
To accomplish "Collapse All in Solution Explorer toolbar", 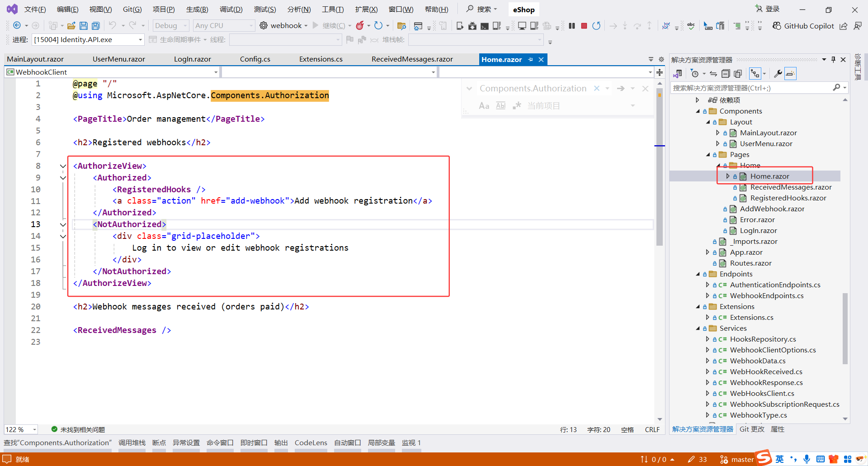I will point(726,74).
